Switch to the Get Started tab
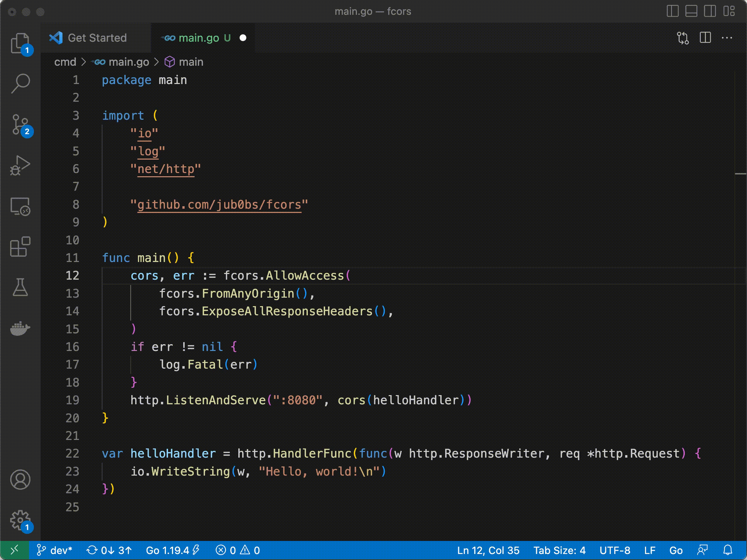Viewport: 747px width, 560px height. pos(96,38)
